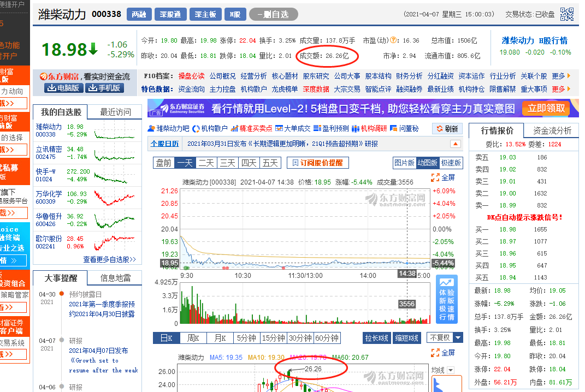Click the 04-30 timeline event marker
The image size is (585, 392).
[x=62, y=294]
